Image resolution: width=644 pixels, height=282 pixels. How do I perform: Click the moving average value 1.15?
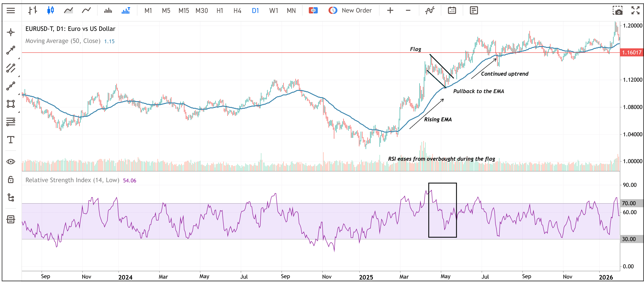109,41
